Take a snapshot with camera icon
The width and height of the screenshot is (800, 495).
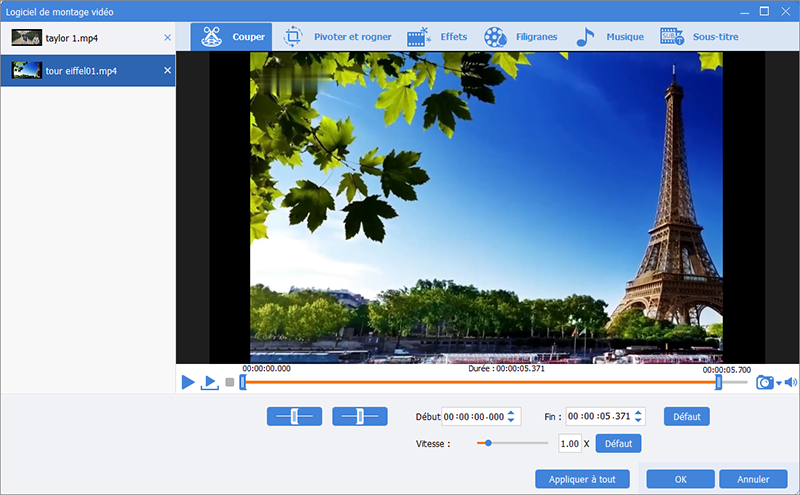[765, 382]
